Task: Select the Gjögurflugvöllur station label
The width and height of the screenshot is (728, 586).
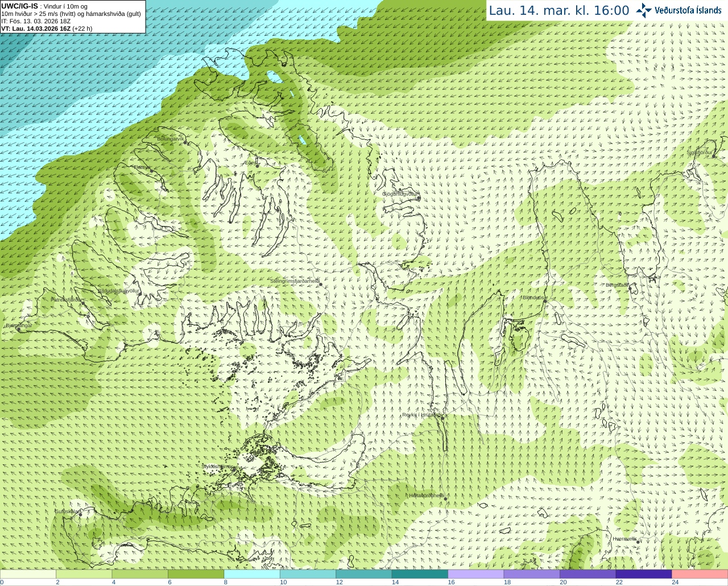Action: coord(400,194)
